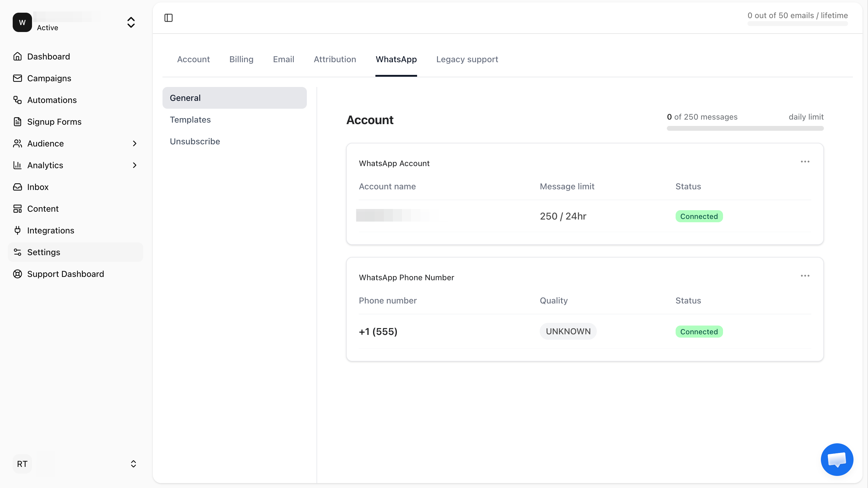Click the Settings sliders icon
868x488 pixels.
(x=18, y=252)
